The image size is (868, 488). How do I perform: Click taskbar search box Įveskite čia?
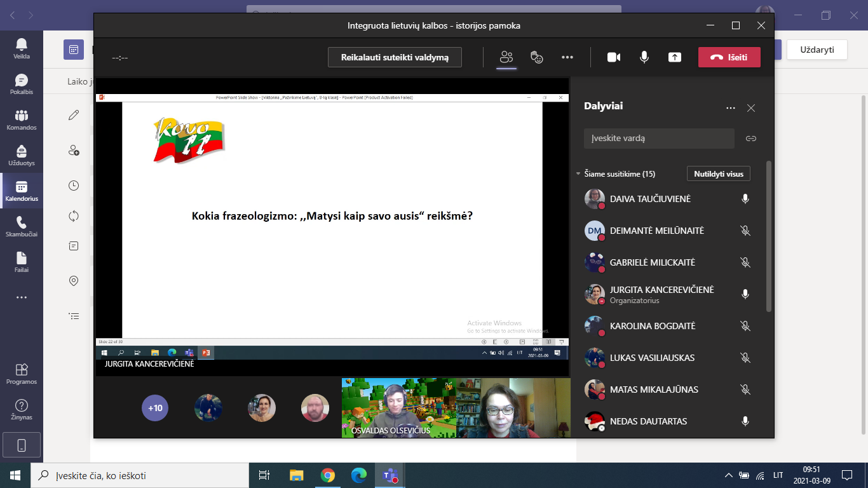click(140, 475)
